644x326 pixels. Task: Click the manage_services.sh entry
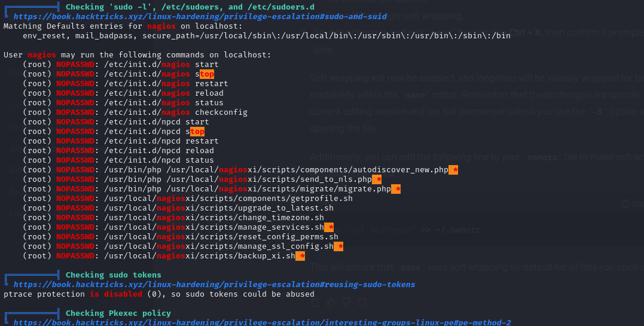178,227
